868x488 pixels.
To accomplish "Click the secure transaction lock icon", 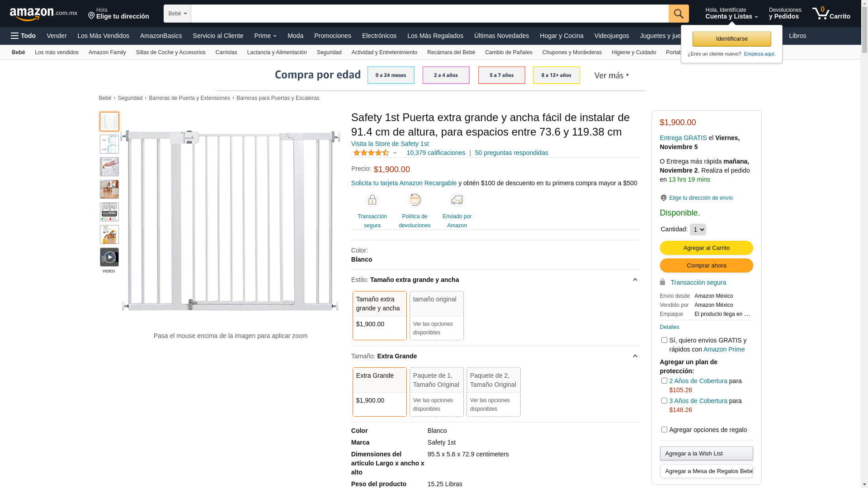I will 372,200.
